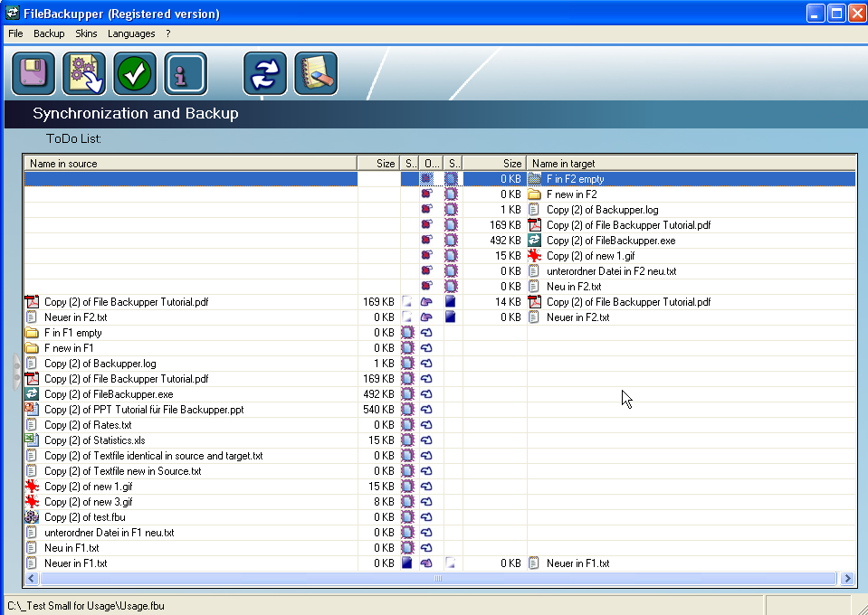Open the ? help menu
The height and width of the screenshot is (615, 868).
pyautogui.click(x=168, y=33)
